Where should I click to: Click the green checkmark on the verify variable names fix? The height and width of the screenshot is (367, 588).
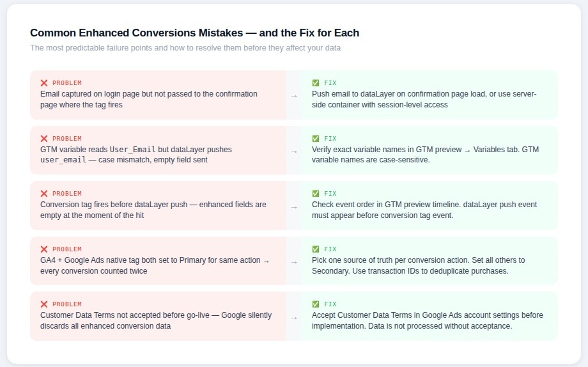point(316,139)
